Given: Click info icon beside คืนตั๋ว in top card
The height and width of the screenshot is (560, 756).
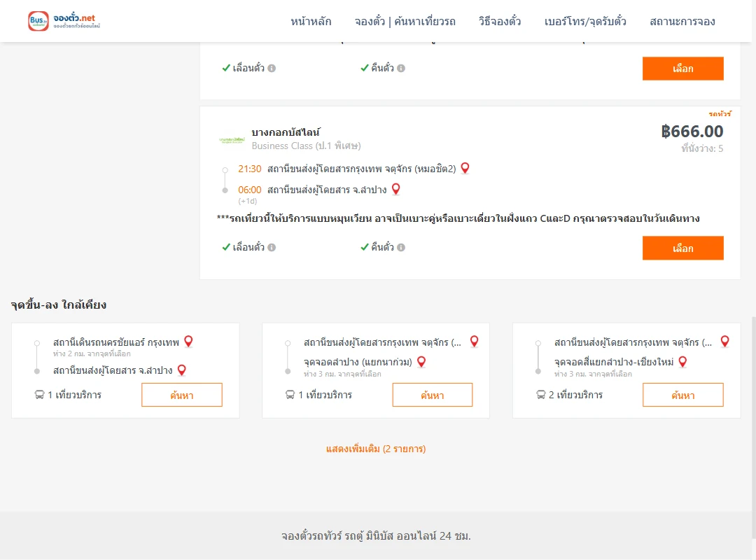Looking at the screenshot, I should tap(401, 69).
